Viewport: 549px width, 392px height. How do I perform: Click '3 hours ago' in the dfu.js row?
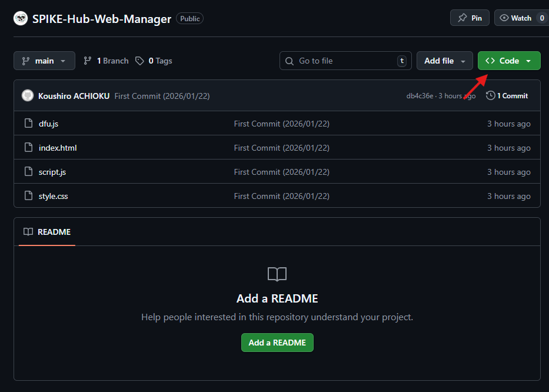(x=509, y=124)
